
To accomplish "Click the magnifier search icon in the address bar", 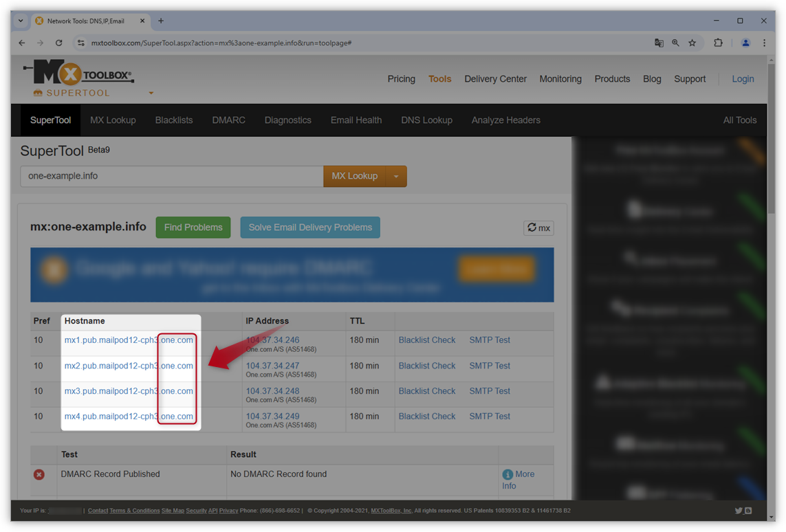I will coord(675,43).
